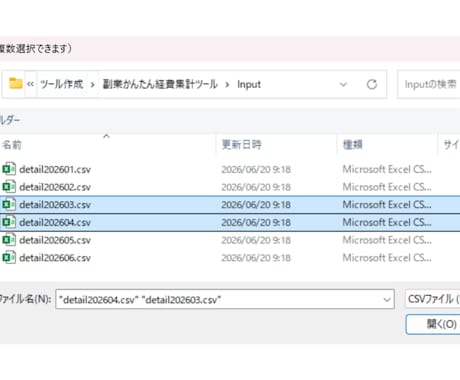This screenshot has width=460, height=380.
Task: Open the CSVファイル file type dropdown
Action: pyautogui.click(x=433, y=299)
